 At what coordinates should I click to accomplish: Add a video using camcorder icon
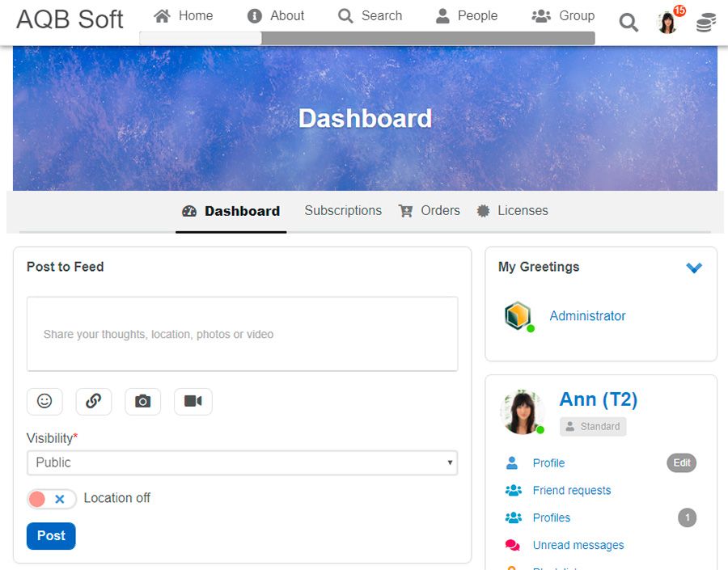[x=193, y=401]
